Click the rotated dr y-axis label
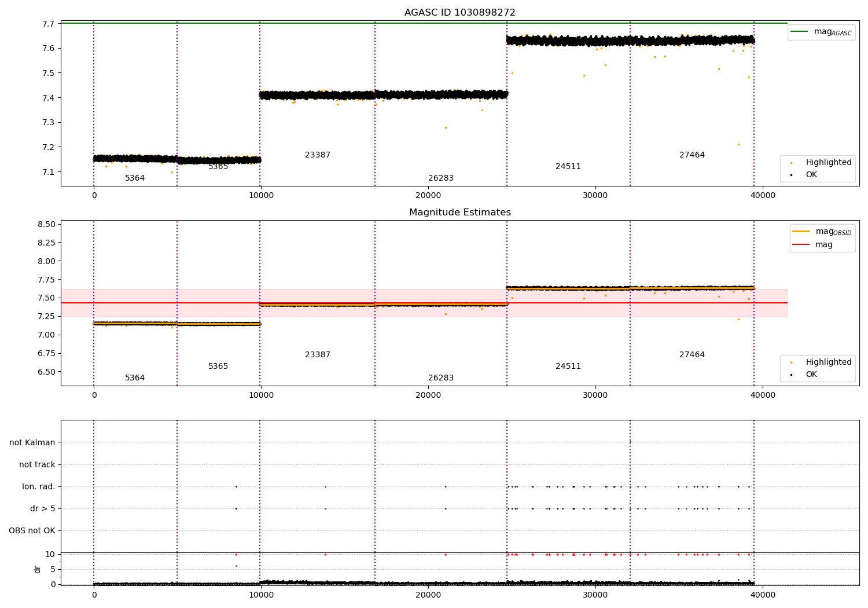 [x=38, y=569]
